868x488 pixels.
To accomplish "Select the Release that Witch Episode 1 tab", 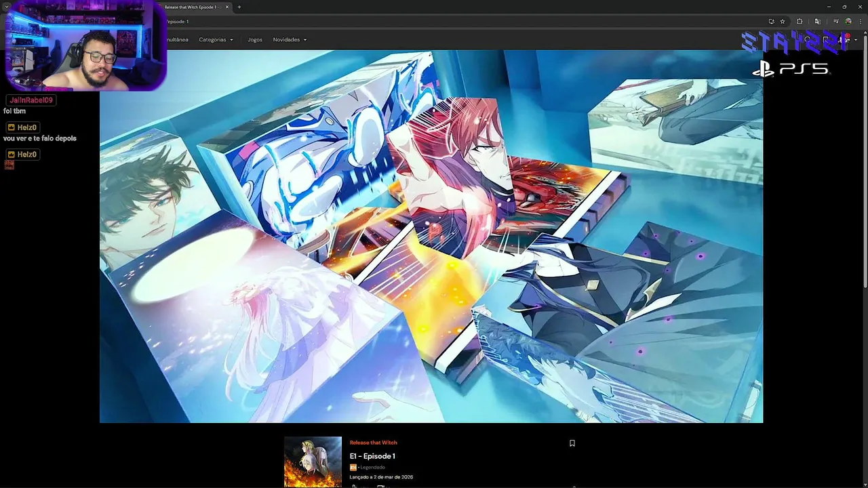I will point(195,7).
